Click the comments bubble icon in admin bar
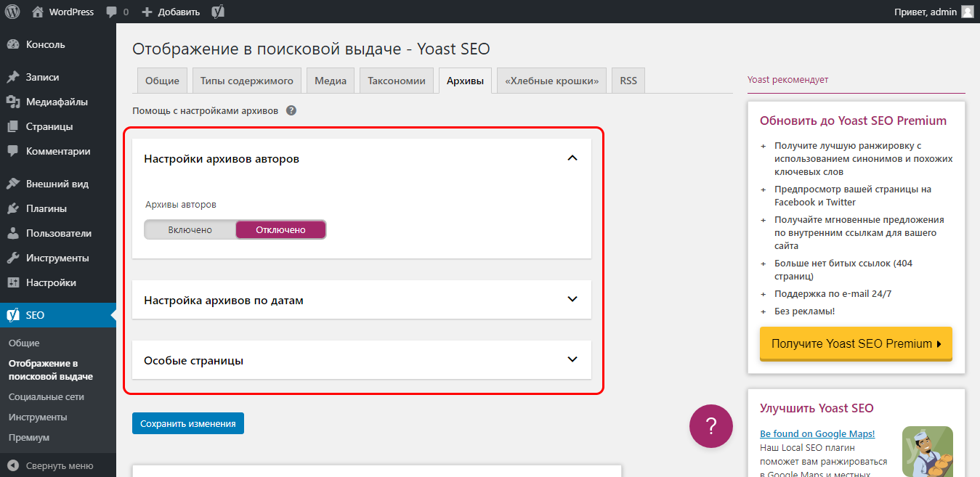 click(x=113, y=11)
